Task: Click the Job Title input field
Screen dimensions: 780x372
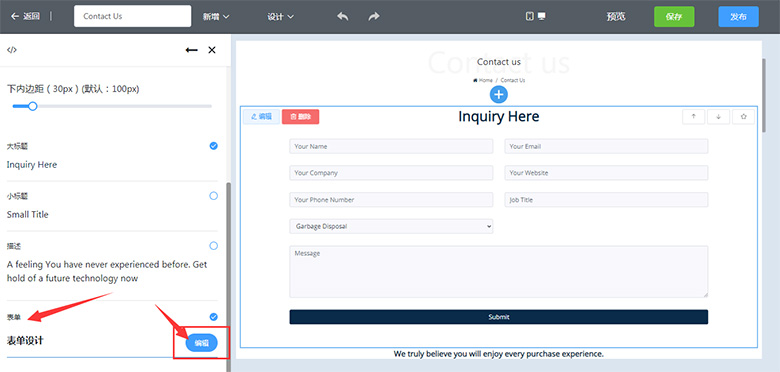Action: click(x=606, y=200)
